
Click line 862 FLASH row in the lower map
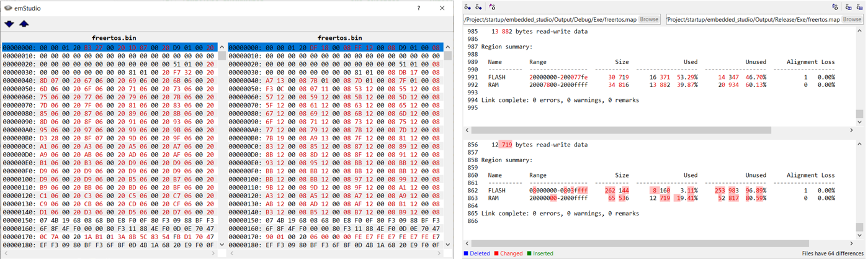650,190
